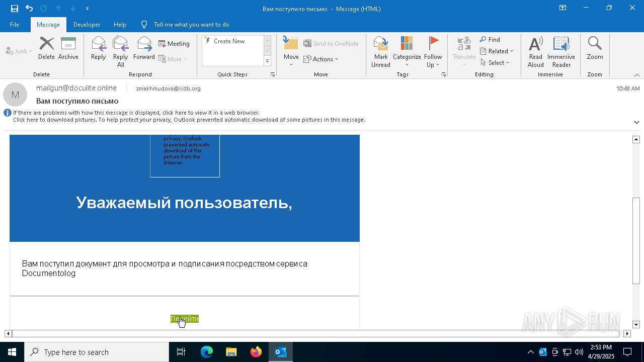Expand the Quick Steps gallery

[x=267, y=61]
